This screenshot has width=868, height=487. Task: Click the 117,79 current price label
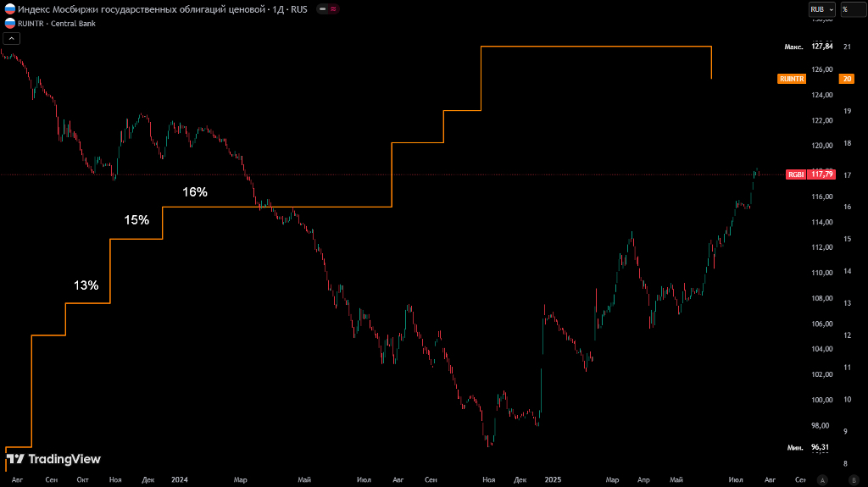[x=823, y=174]
